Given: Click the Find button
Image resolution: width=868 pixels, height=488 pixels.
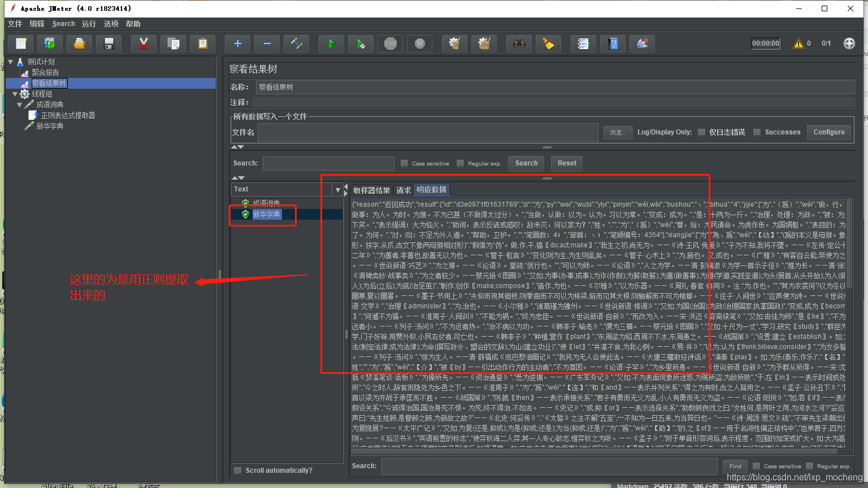Looking at the screenshot, I should (x=735, y=466).
